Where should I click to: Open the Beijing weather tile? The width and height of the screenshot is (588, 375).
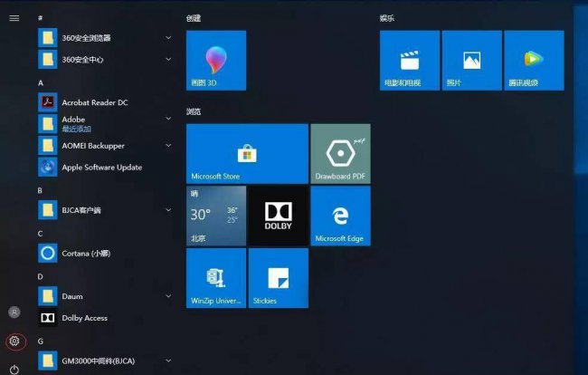(x=216, y=216)
